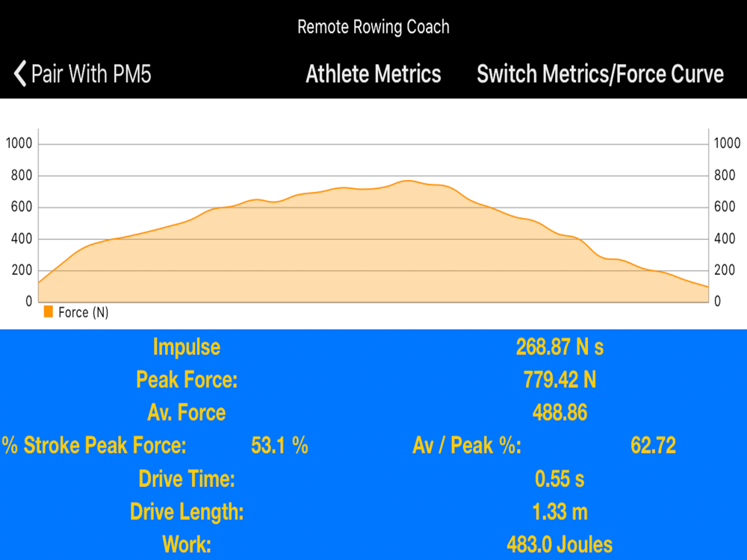The width and height of the screenshot is (747, 560).
Task: Click the force curve chart area
Action: click(x=373, y=215)
